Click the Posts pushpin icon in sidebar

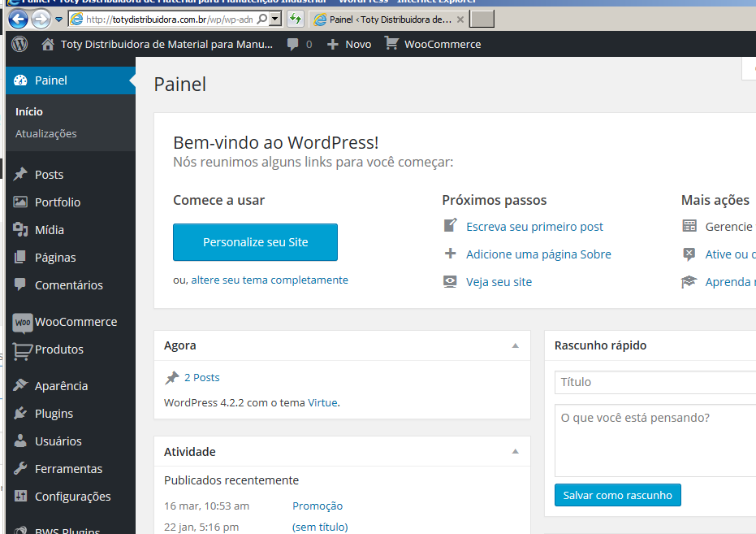(20, 175)
